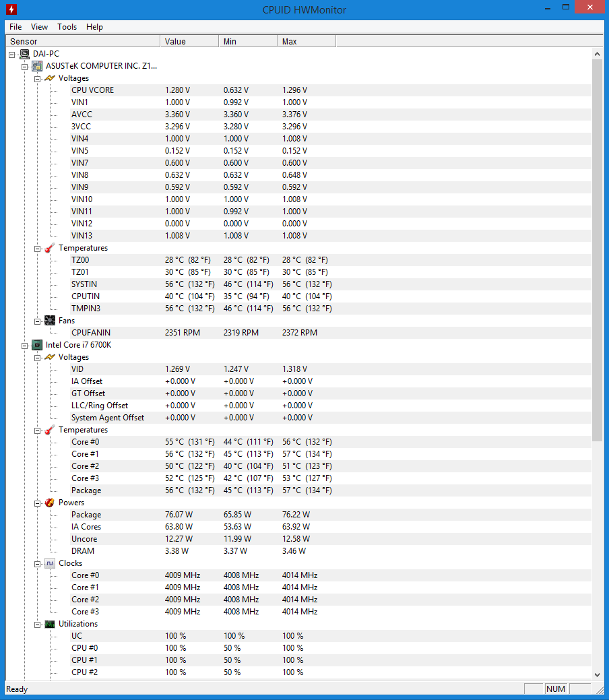This screenshot has height=700, width=609.
Task: Click the DAI-PC computer icon
Action: click(24, 54)
